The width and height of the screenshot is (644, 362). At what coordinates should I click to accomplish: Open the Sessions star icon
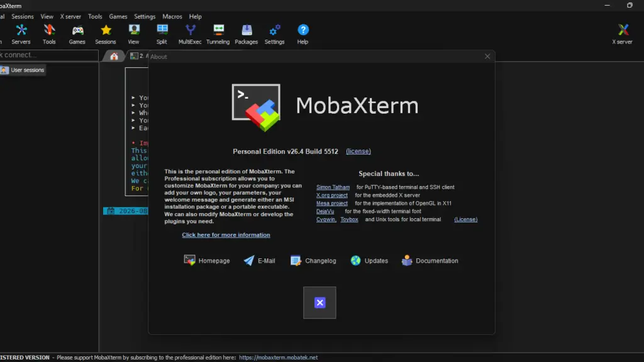(x=106, y=30)
